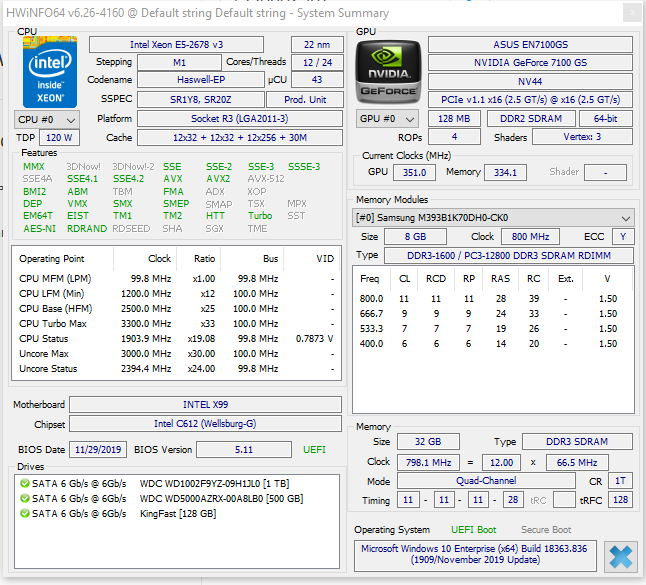Select the CPU Base (HFM) row

click(x=176, y=309)
